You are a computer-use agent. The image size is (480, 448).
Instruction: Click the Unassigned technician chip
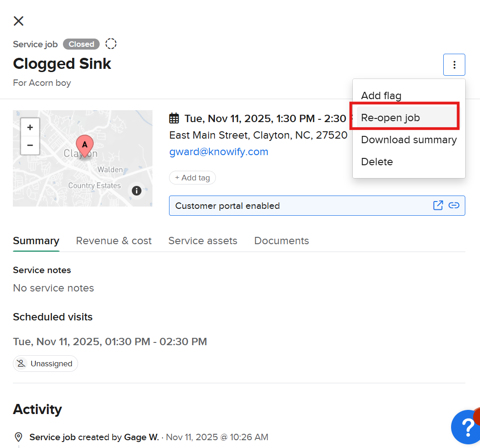tap(45, 364)
